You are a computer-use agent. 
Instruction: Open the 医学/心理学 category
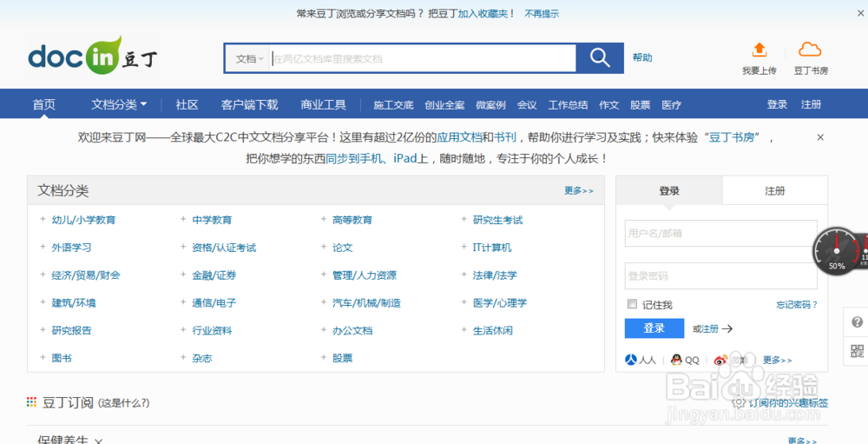pyautogui.click(x=500, y=303)
